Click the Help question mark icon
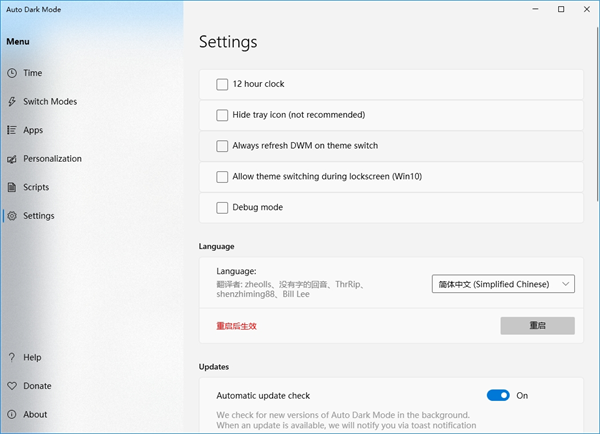This screenshot has height=434, width=600. click(x=12, y=357)
